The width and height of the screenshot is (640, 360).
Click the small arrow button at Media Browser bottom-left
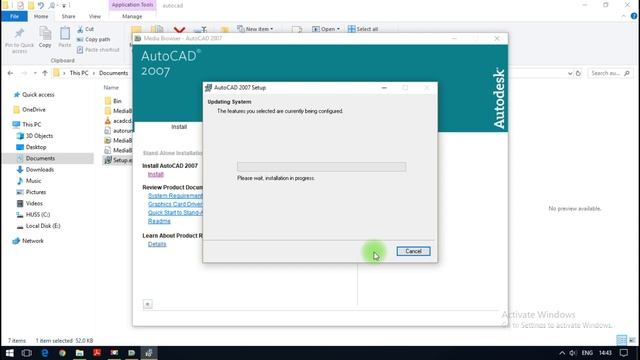tap(148, 304)
